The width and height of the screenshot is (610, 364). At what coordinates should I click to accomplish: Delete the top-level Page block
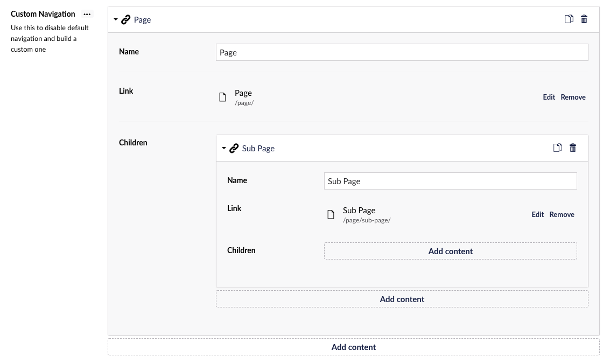pos(584,19)
